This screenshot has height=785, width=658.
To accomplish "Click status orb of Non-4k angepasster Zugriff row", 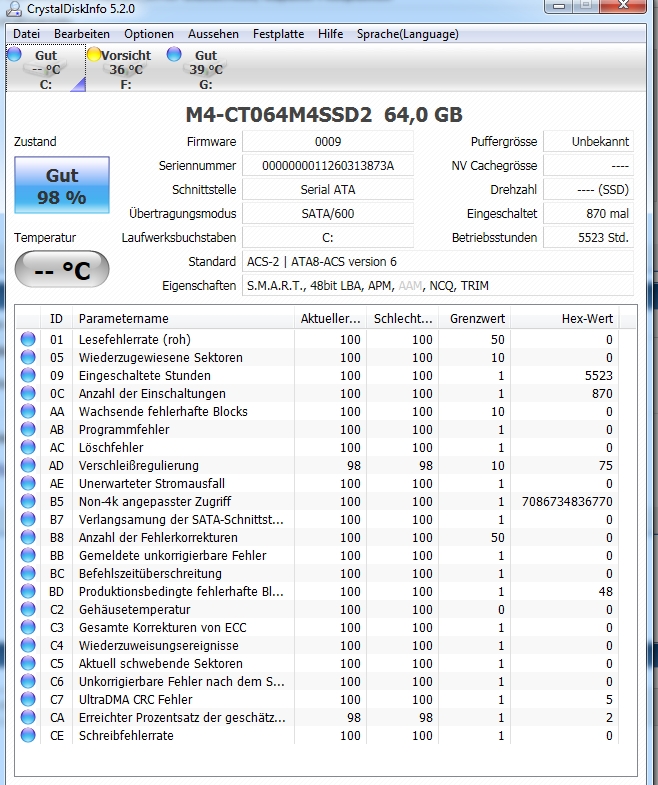I will [x=28, y=501].
